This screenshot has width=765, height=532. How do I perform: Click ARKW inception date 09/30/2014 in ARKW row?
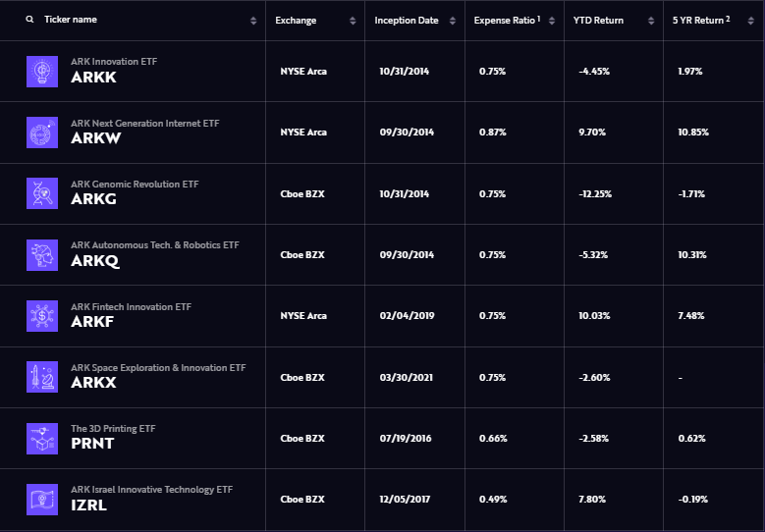click(x=407, y=133)
